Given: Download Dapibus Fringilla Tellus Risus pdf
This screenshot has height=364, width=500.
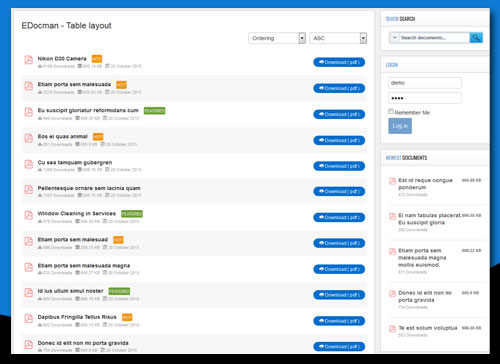Looking at the screenshot, I should tap(339, 321).
